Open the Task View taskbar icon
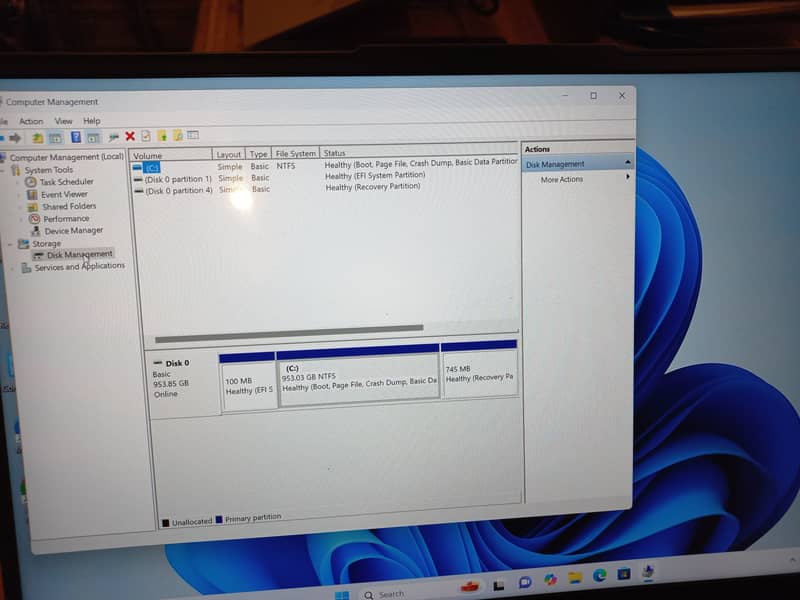 point(498,585)
